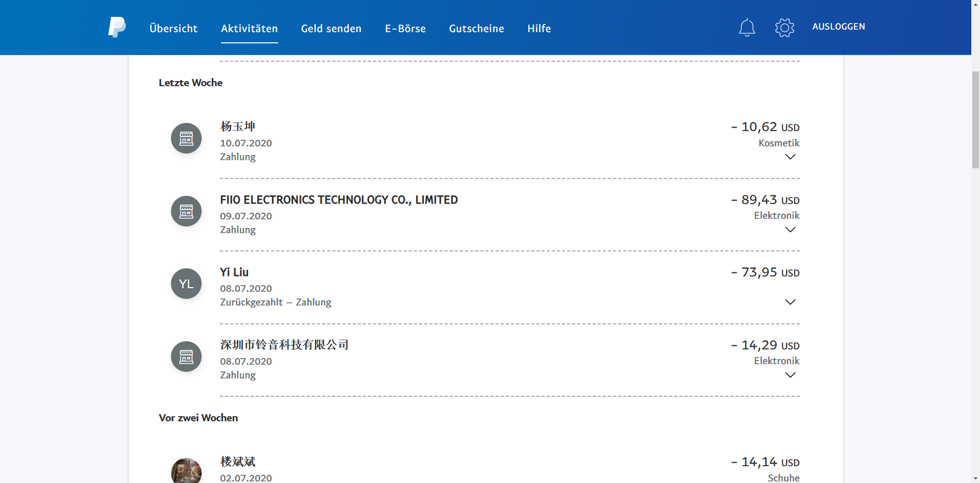Open settings via the gear icon
Image resolution: width=980 pixels, height=483 pixels.
(x=785, y=28)
